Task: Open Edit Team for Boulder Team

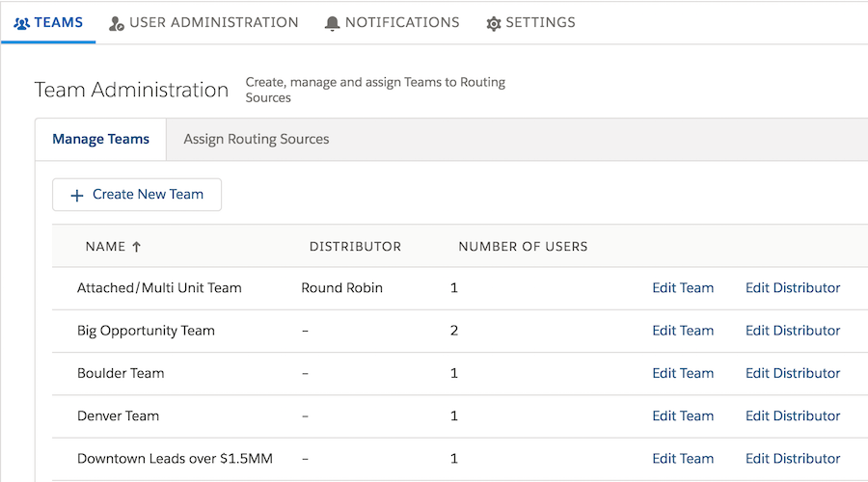Action: pyautogui.click(x=683, y=373)
